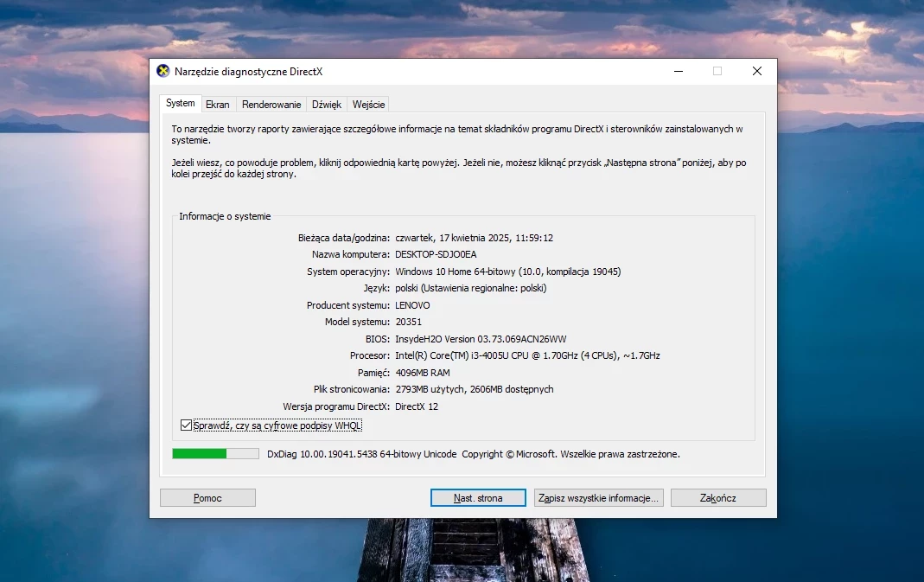The image size is (924, 582).
Task: Click the computer name DESKTOP-SDJO0EA
Action: tap(437, 255)
